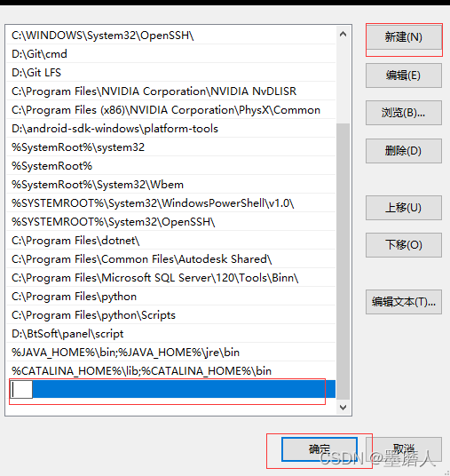This screenshot has height=476, width=450.
Task: Select the NVIDIA NvDLISR path entry
Action: pos(170,91)
